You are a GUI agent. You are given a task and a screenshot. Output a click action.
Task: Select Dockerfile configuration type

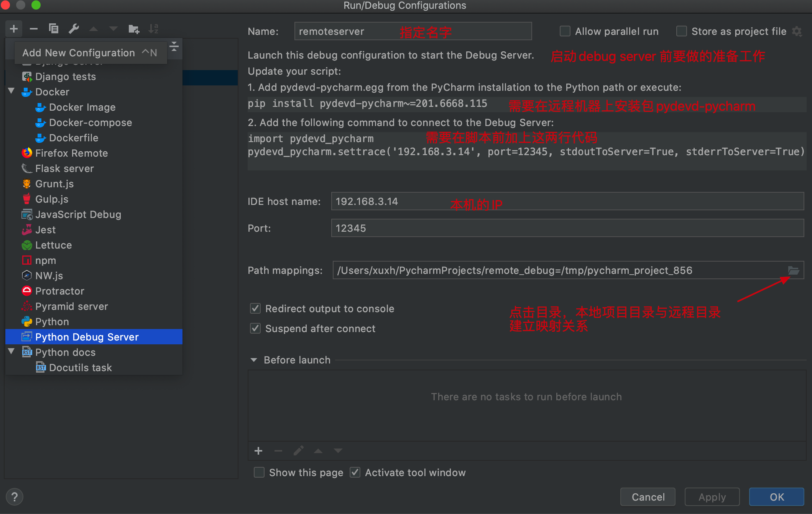coord(94,138)
